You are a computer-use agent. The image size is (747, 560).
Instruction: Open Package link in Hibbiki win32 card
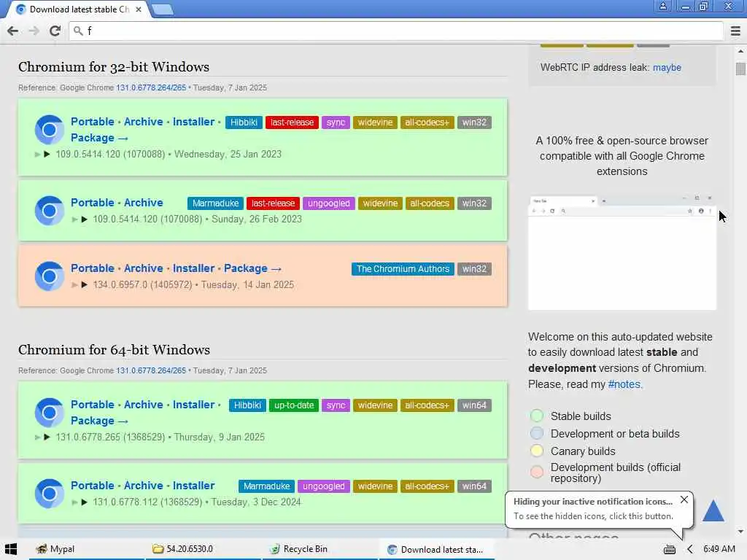click(x=99, y=138)
